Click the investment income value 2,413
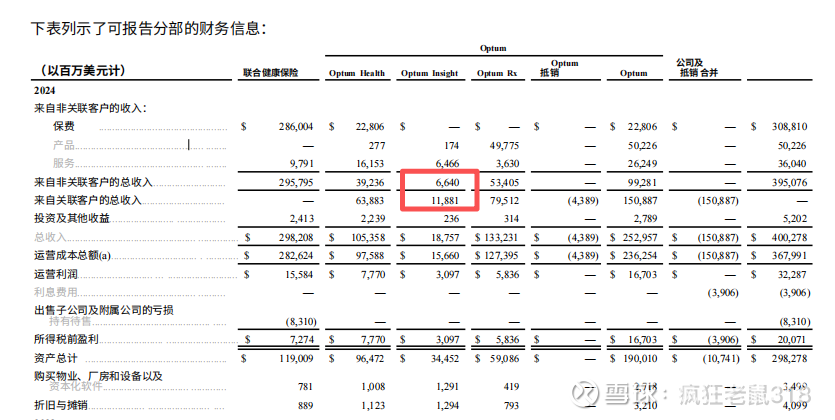 click(302, 219)
